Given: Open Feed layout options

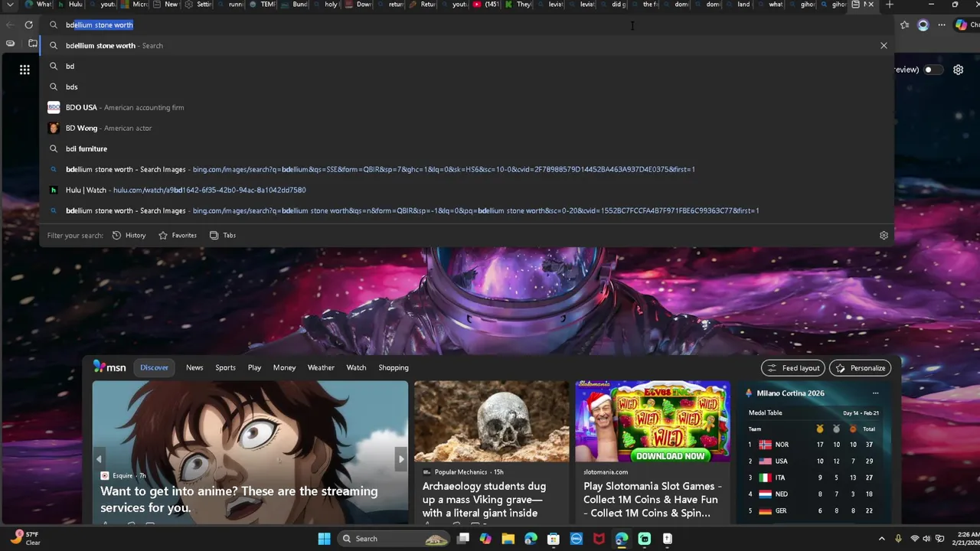Looking at the screenshot, I should [x=793, y=368].
